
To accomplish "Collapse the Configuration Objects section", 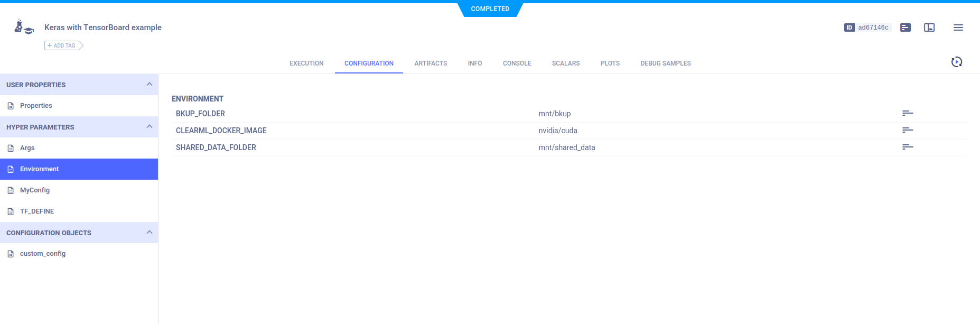I will [149, 233].
